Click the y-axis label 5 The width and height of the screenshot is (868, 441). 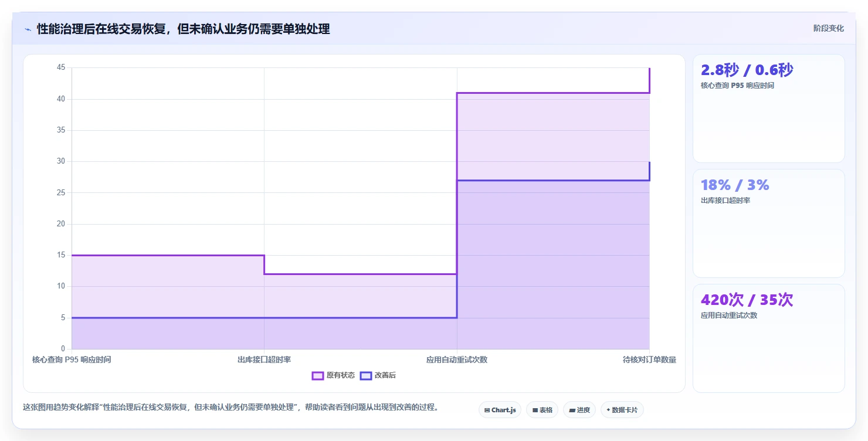point(63,318)
